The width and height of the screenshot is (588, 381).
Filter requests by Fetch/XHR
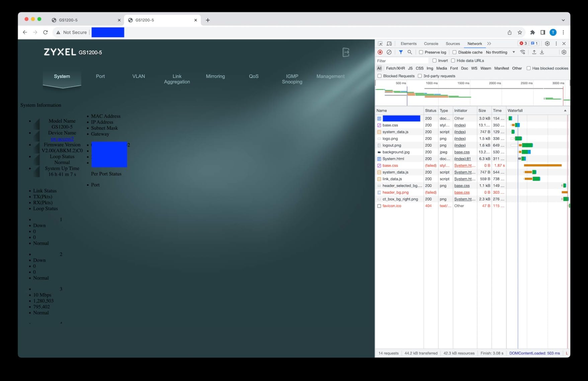tap(395, 68)
